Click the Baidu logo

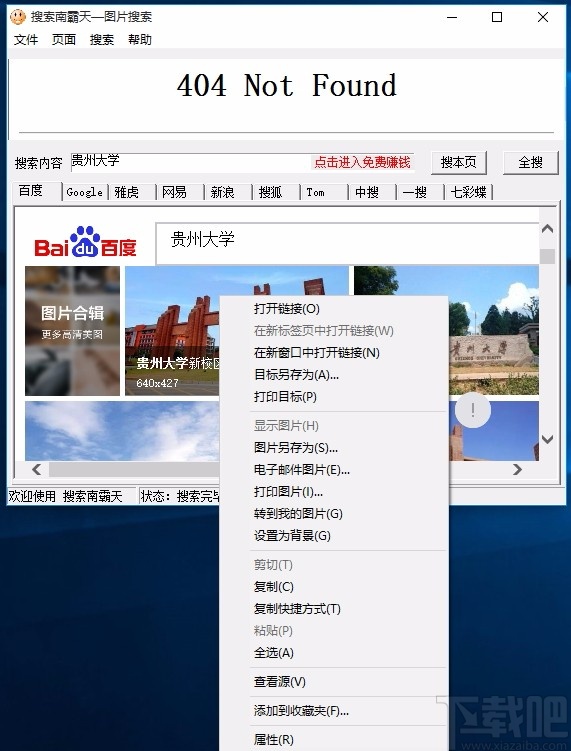pos(85,242)
